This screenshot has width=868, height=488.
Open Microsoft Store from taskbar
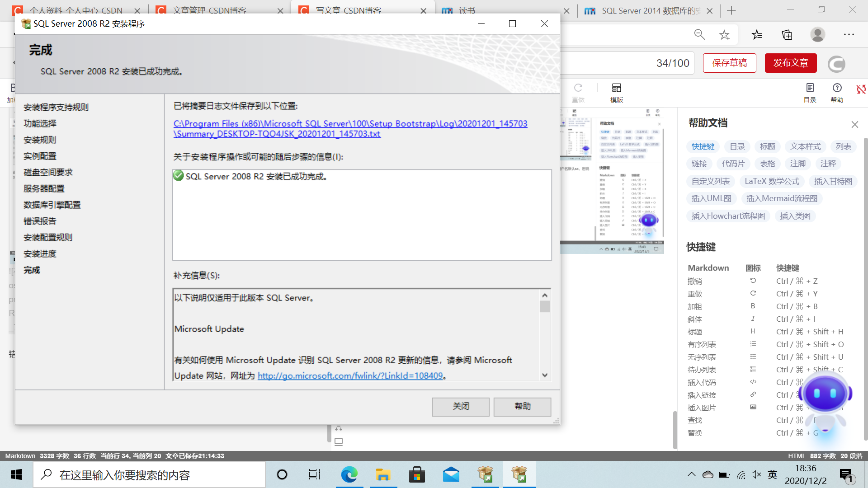pyautogui.click(x=417, y=474)
